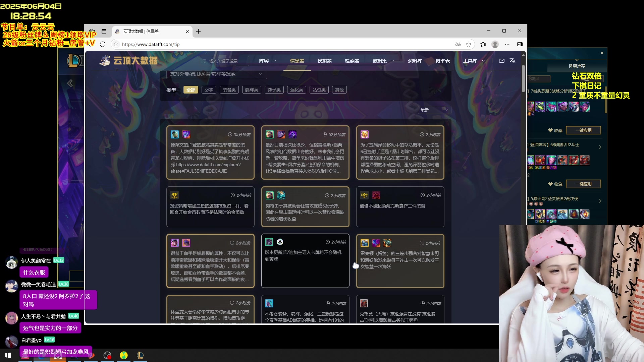The image size is (644, 362).
Task: View site information lock icon in address bar
Action: pyautogui.click(x=116, y=44)
